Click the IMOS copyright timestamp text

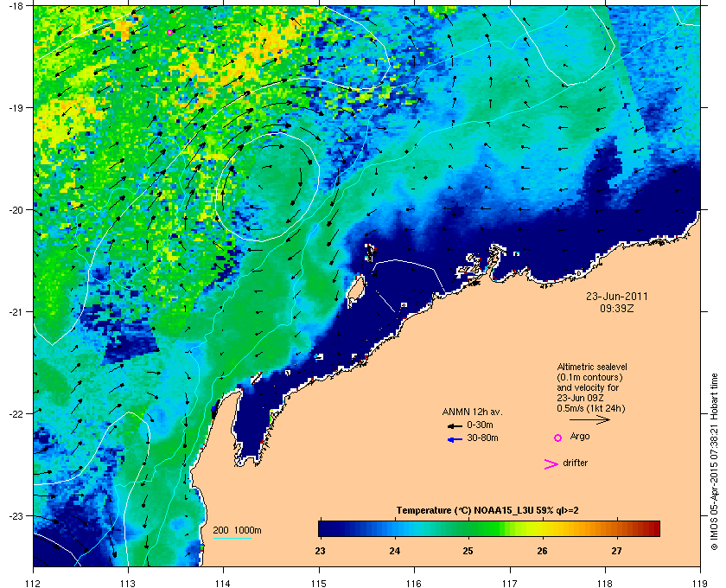714,462
